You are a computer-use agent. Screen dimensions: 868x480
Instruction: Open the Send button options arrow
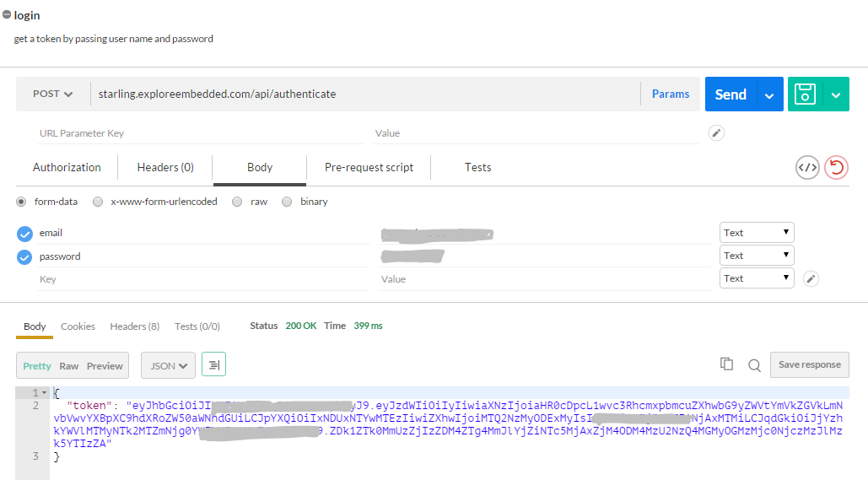click(769, 95)
